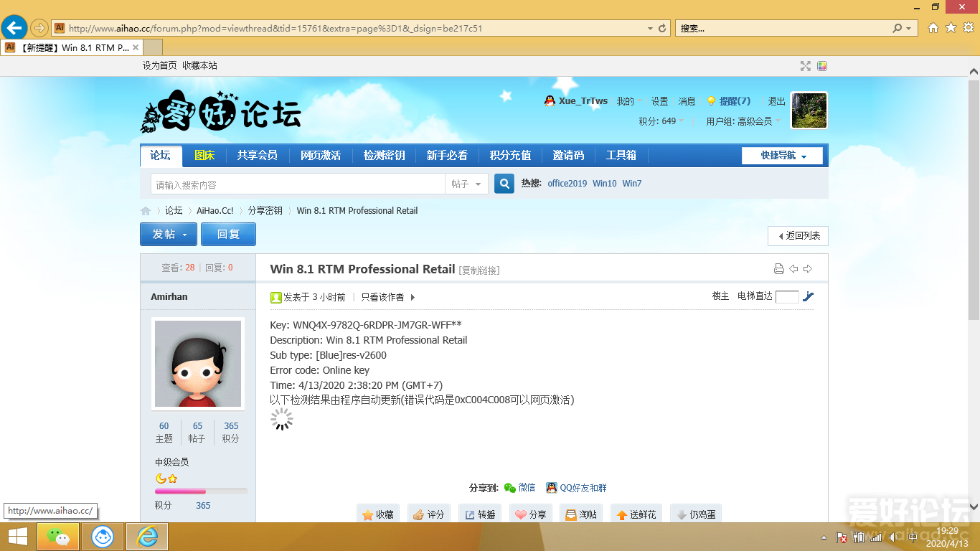Click the elevator jump icon beside floor box
The height and width of the screenshot is (551, 980).
[x=809, y=296]
